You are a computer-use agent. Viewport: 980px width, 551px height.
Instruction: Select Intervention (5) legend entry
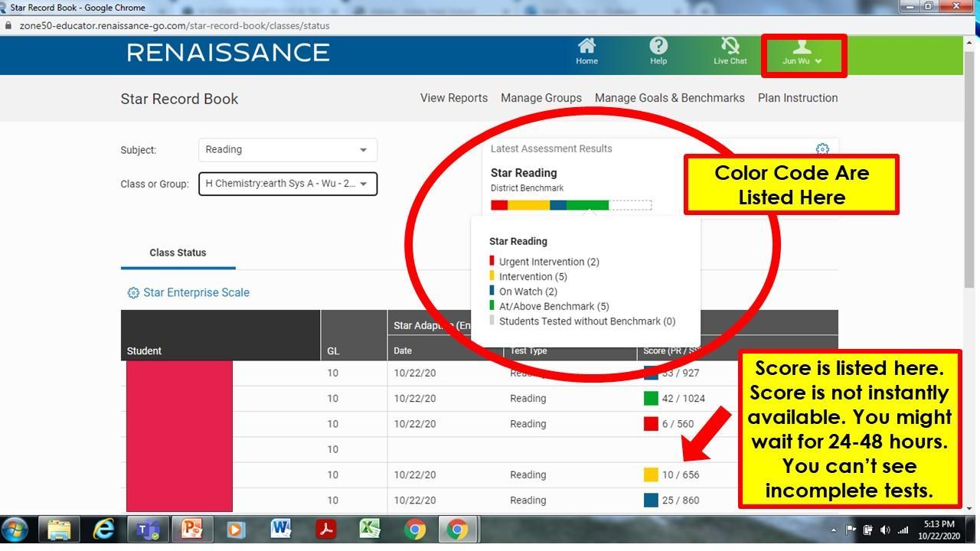528,276
